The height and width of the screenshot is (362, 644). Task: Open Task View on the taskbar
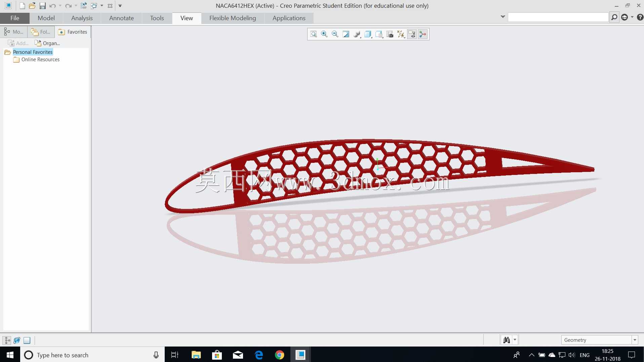click(x=175, y=355)
